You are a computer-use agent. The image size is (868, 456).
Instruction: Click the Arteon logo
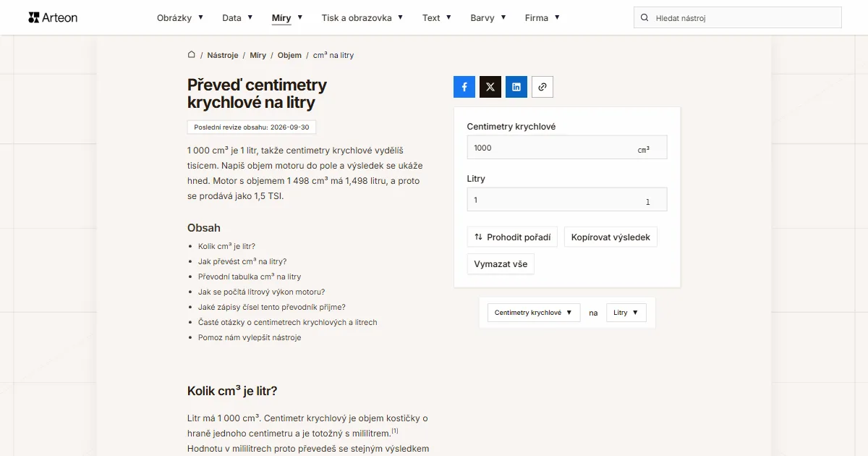tap(53, 17)
